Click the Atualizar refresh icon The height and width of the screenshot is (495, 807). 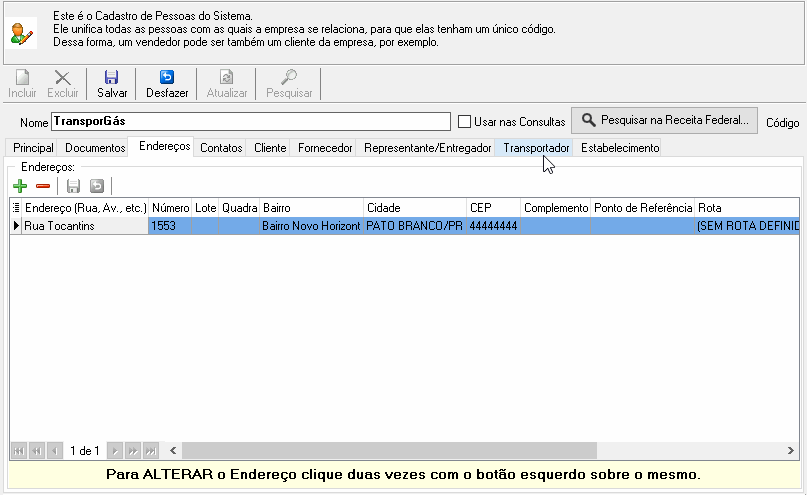[x=226, y=77]
